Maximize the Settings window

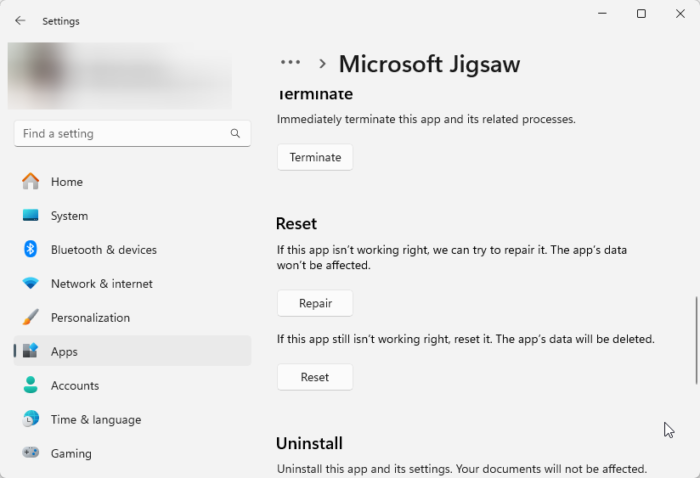[641, 14]
